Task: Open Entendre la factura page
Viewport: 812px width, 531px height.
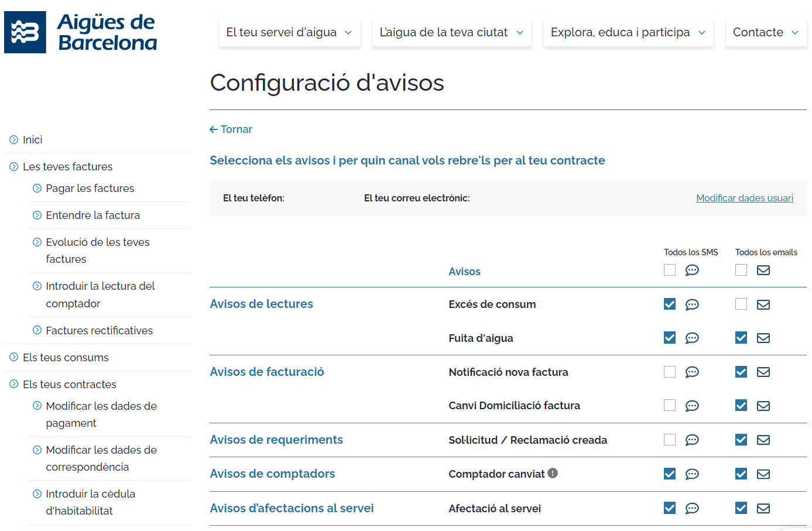Action: click(93, 215)
